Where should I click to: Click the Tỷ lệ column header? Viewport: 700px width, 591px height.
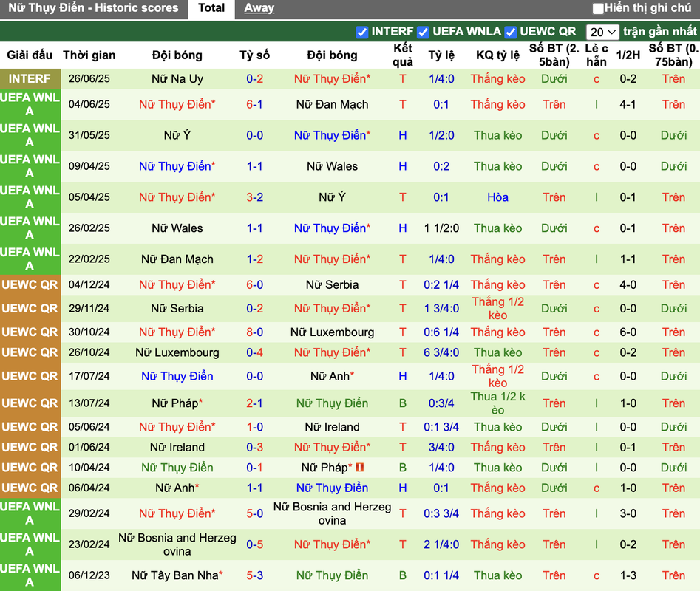(441, 55)
